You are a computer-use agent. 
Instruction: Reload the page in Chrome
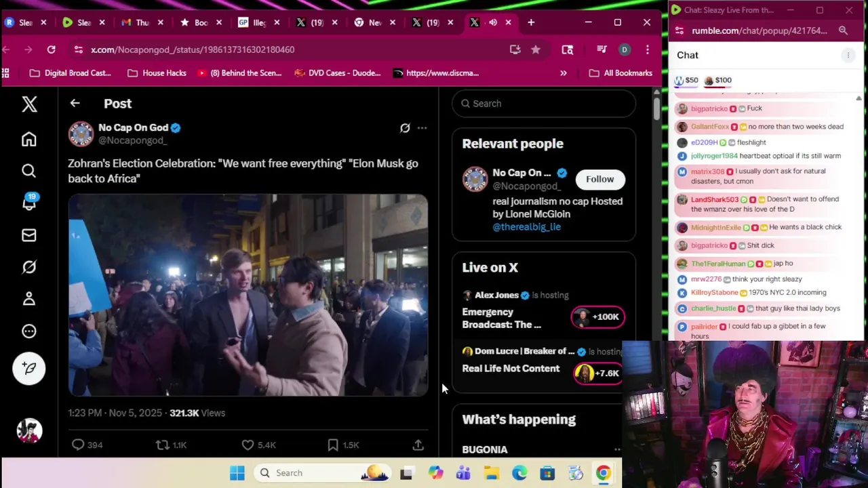tap(51, 49)
